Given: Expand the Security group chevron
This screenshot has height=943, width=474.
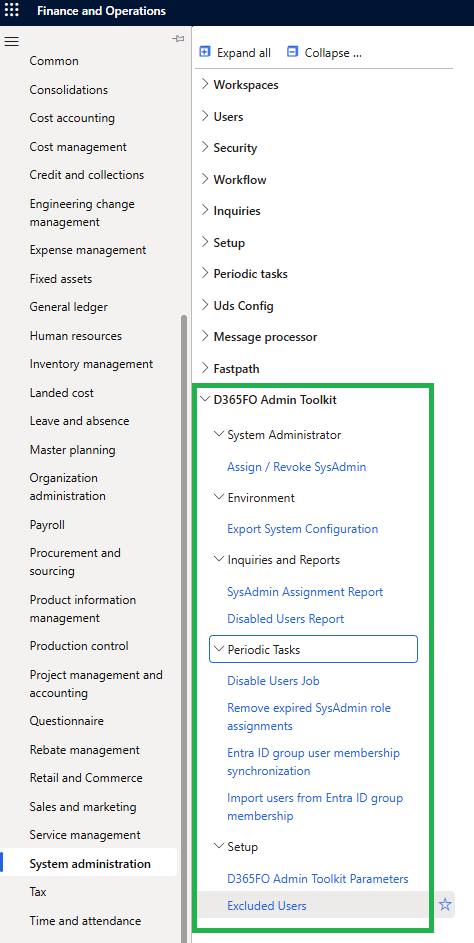Looking at the screenshot, I should coord(205,147).
